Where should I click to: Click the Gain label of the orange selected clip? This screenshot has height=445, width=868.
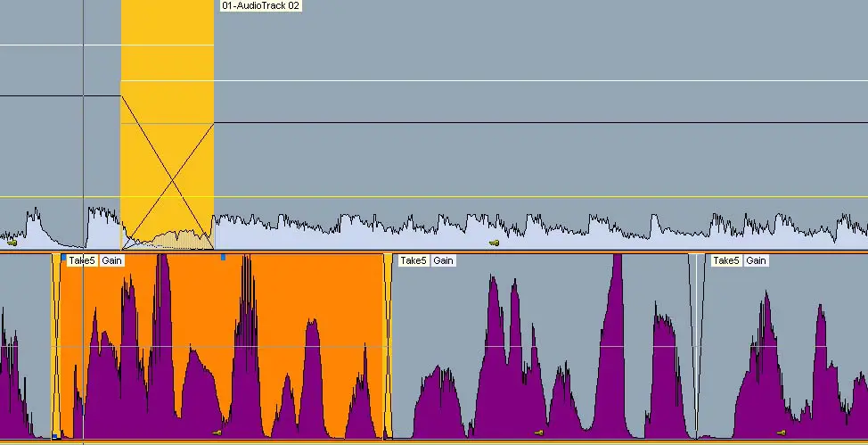[112, 260]
